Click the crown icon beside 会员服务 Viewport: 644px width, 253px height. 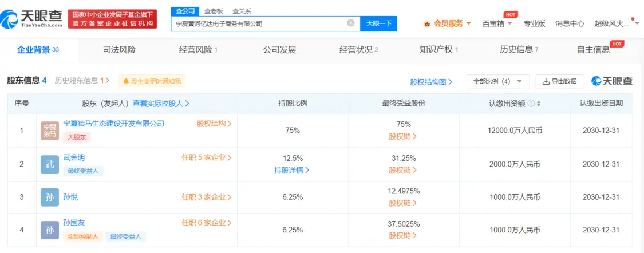tap(427, 24)
